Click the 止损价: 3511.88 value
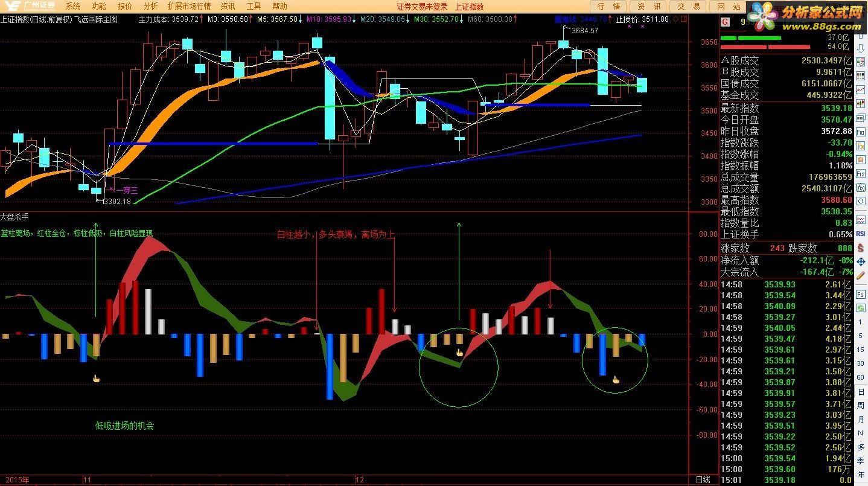 pyautogui.click(x=642, y=19)
